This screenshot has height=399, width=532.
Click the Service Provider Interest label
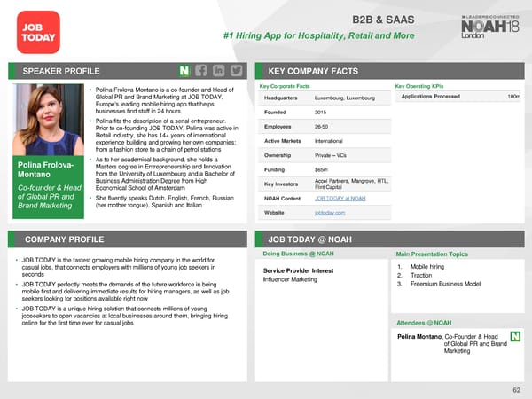click(x=298, y=270)
